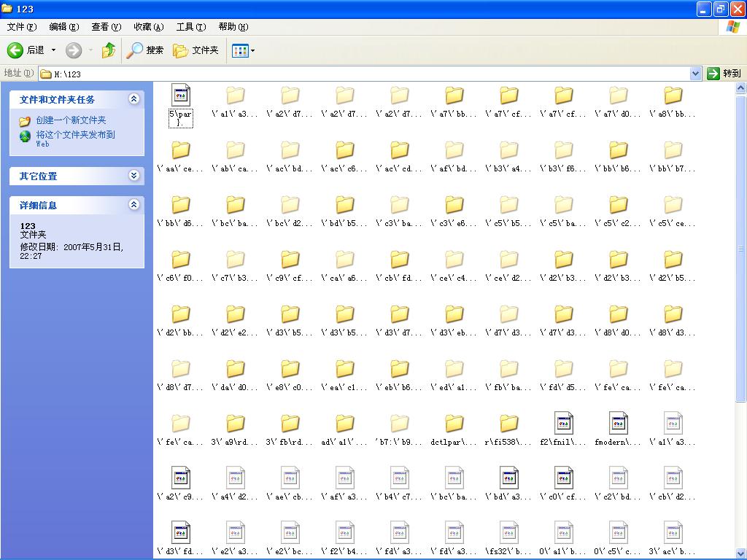The height and width of the screenshot is (560, 747).
Task: Expand the address bar dropdown list
Action: click(695, 74)
